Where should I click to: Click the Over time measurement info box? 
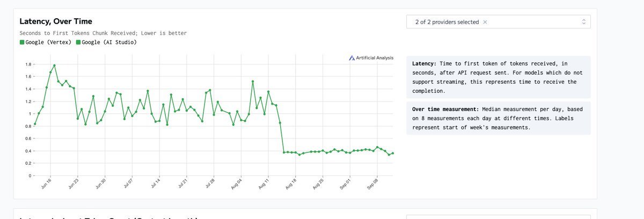coord(498,118)
